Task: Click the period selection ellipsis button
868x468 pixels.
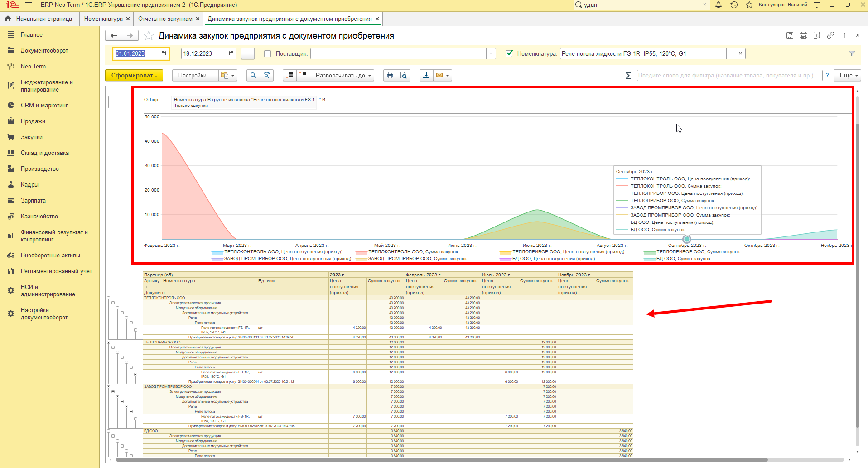Action: [x=247, y=54]
